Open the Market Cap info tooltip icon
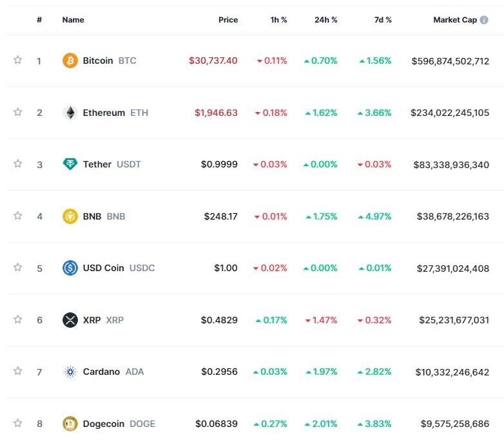 pos(484,20)
